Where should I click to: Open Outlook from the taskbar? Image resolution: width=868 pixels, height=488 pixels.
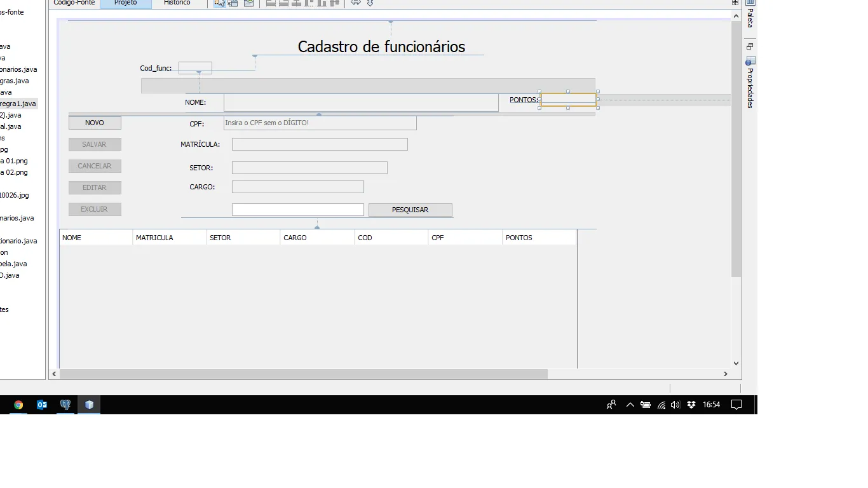click(x=42, y=405)
